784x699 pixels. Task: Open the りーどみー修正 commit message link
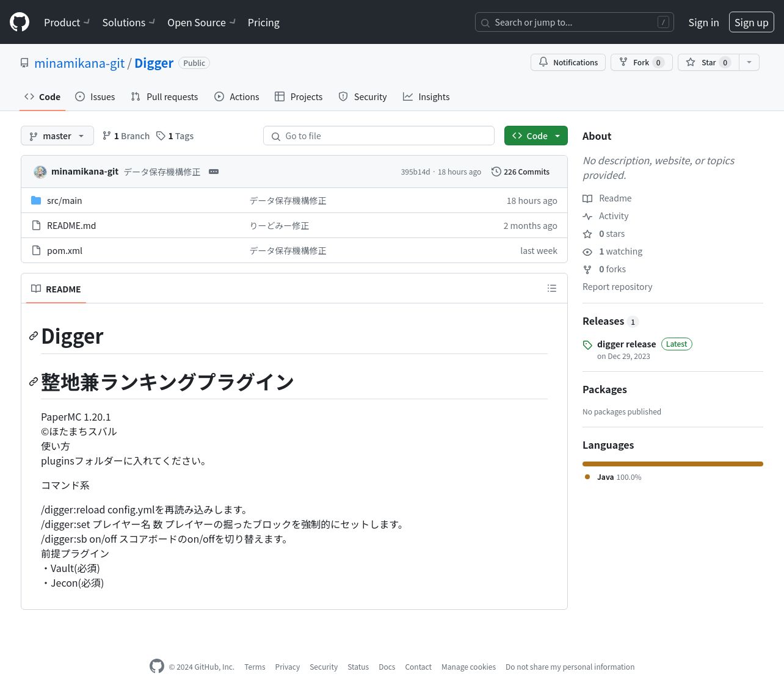[x=279, y=225]
